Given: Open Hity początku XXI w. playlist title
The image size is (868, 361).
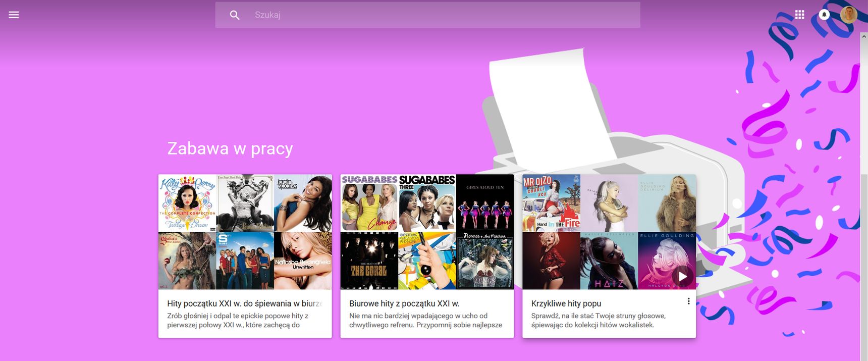Looking at the screenshot, I should coord(244,303).
